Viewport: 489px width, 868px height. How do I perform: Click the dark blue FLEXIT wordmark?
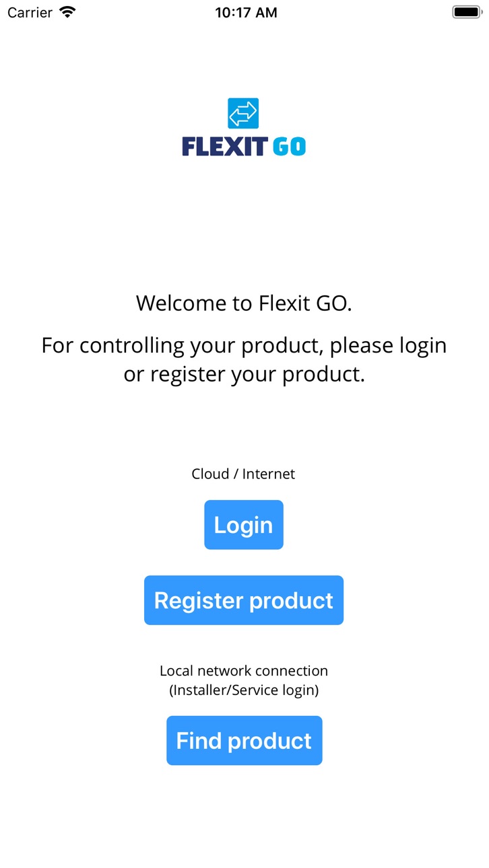pyautogui.click(x=225, y=147)
